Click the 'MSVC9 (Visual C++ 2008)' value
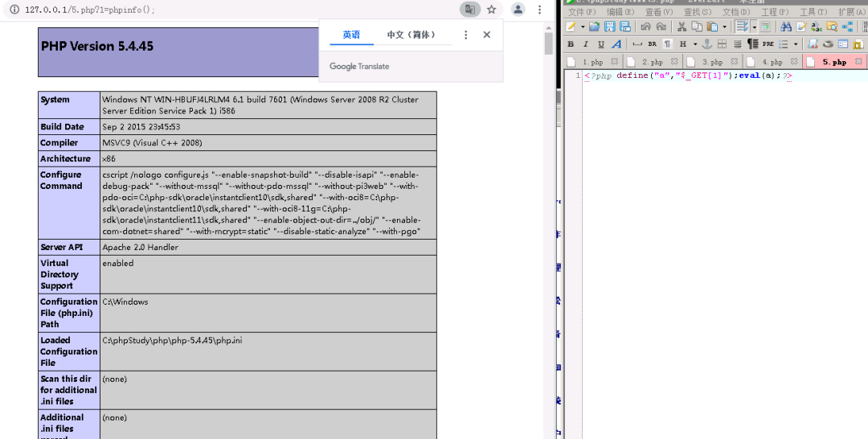868x439 pixels. pos(152,143)
